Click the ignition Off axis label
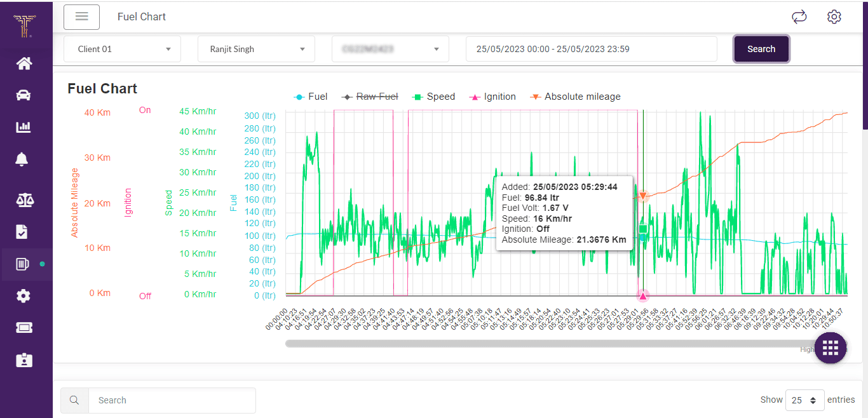Viewport: 868px width, 418px height. point(145,295)
